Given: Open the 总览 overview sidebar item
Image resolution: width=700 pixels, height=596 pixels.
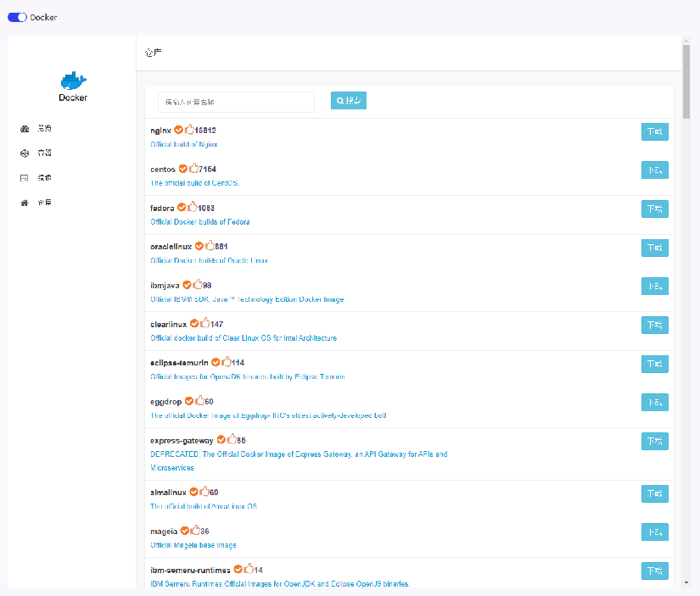Looking at the screenshot, I should tap(36, 129).
